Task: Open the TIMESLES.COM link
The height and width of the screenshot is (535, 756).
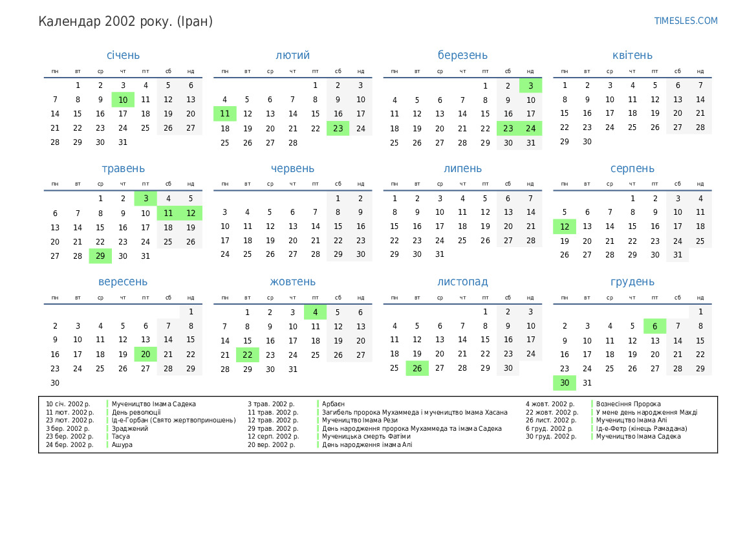Action: [686, 21]
